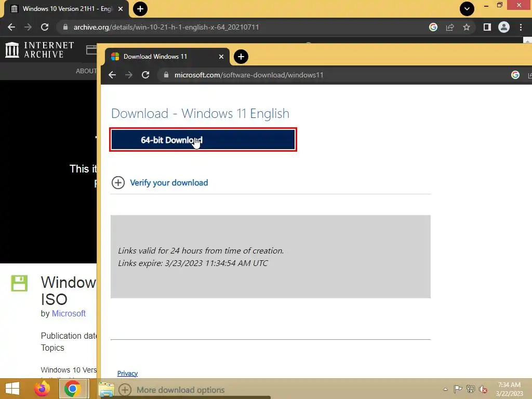Go back in the archive.org window
532x399 pixels.
[11, 27]
